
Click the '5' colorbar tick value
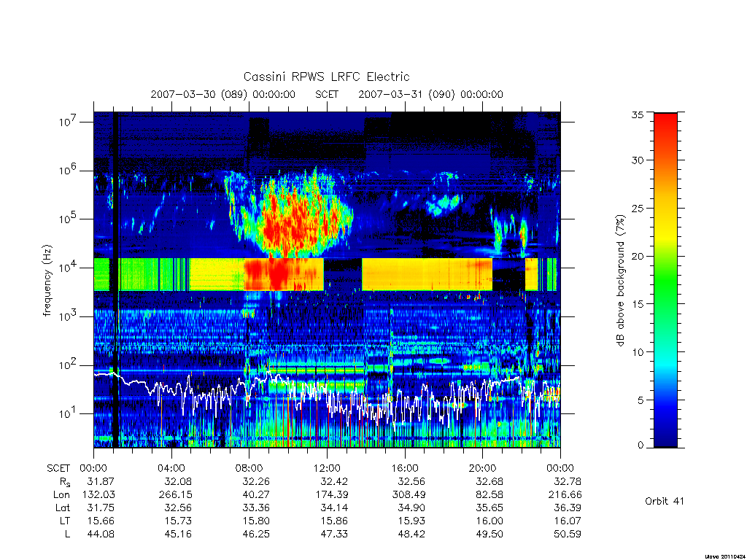click(x=640, y=400)
